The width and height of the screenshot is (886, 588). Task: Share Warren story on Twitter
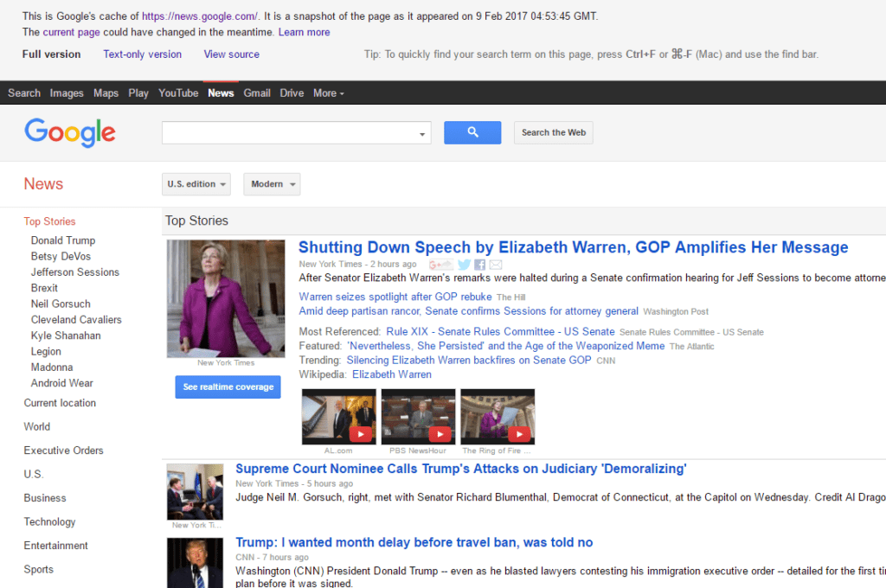[x=464, y=265]
